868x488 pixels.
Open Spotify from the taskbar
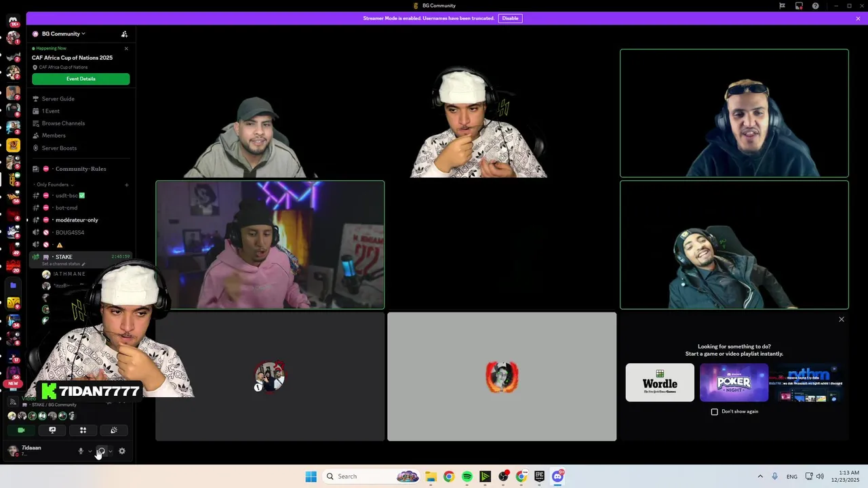point(467,476)
